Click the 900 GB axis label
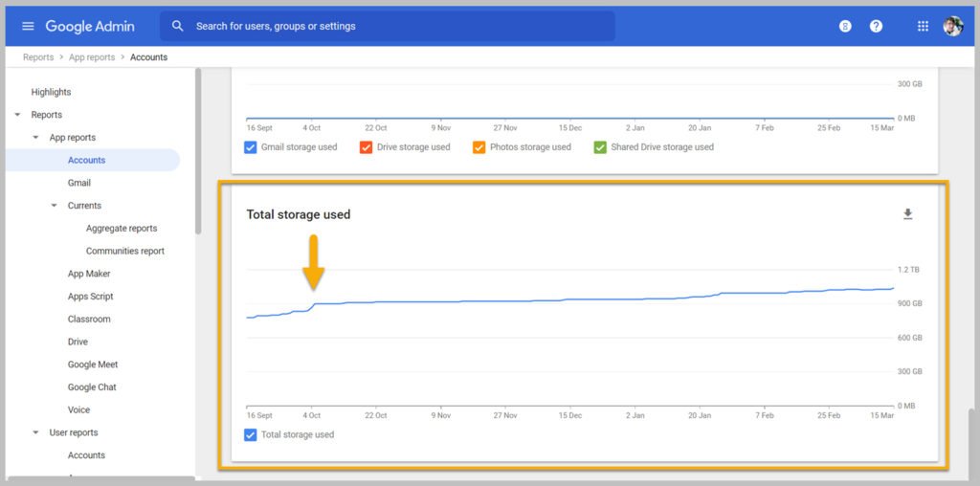 pyautogui.click(x=909, y=303)
